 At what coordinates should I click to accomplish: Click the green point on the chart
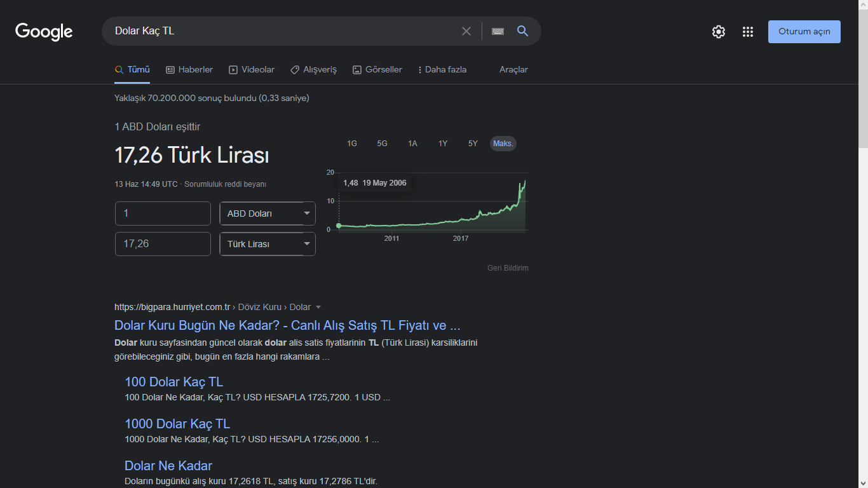(339, 226)
